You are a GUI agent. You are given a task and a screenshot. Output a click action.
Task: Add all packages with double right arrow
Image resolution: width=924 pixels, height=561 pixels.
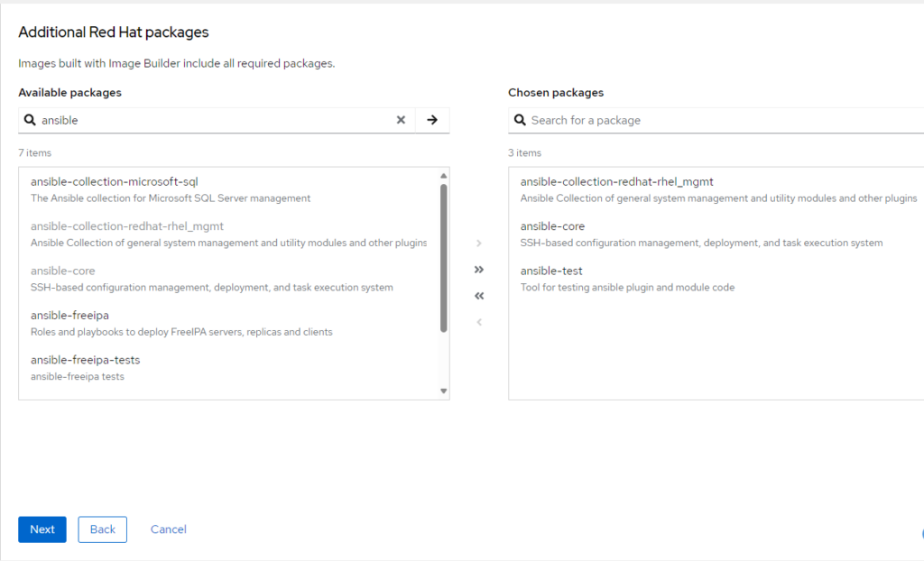click(479, 269)
